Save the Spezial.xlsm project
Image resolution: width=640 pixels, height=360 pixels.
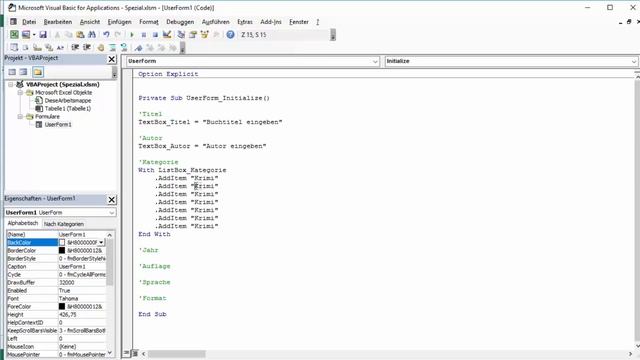tap(43, 35)
